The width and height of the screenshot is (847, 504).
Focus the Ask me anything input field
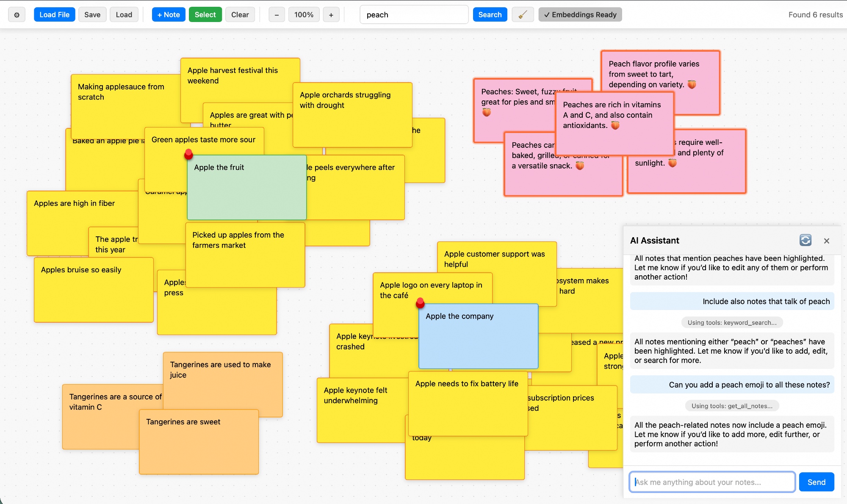click(712, 482)
